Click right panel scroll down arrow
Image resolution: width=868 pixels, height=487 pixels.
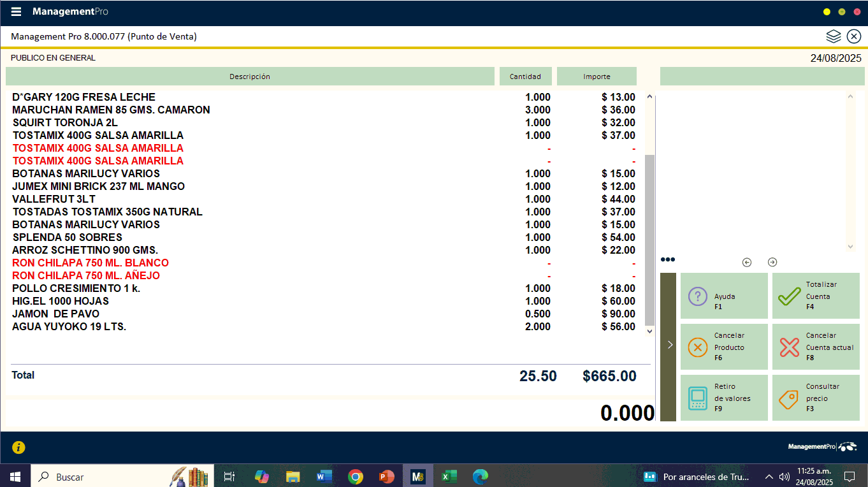851,246
